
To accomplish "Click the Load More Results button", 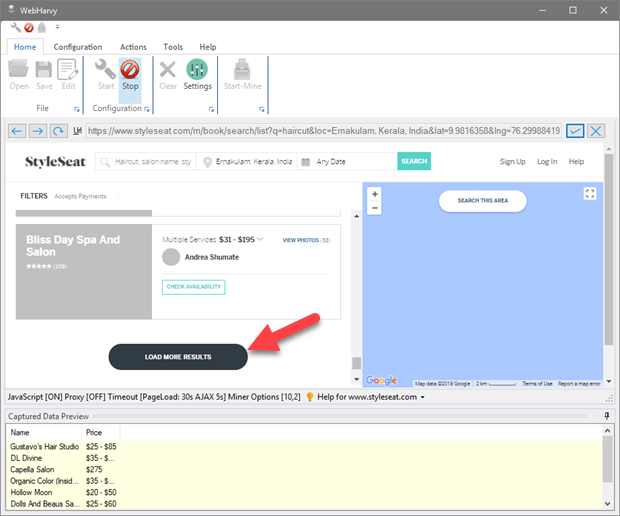I will [178, 357].
